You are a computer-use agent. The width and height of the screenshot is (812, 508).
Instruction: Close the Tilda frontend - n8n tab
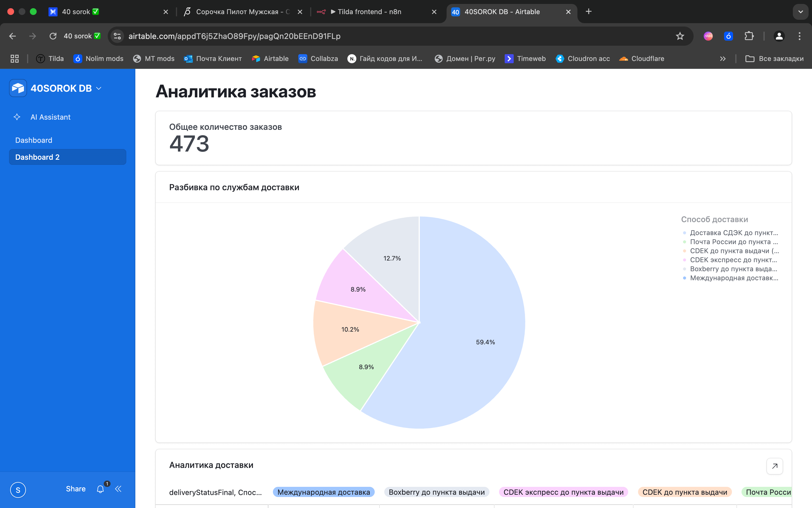click(434, 12)
